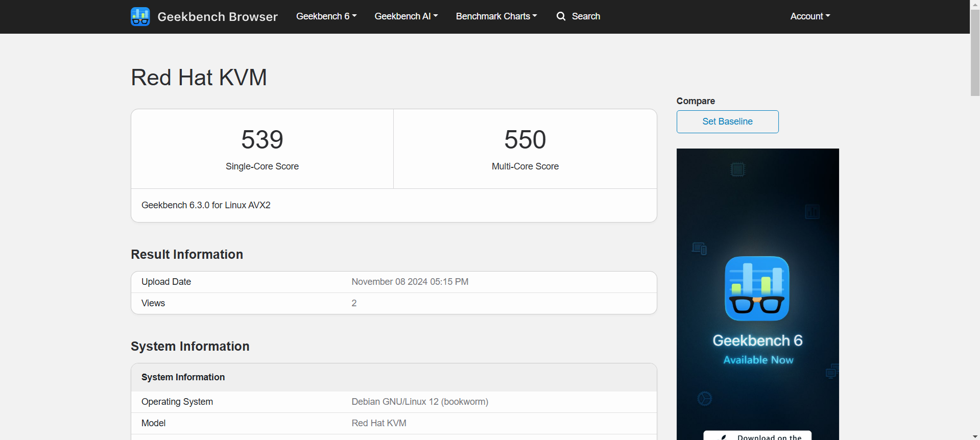Click the Geekbench 6 Available Now ad text

pyautogui.click(x=758, y=350)
